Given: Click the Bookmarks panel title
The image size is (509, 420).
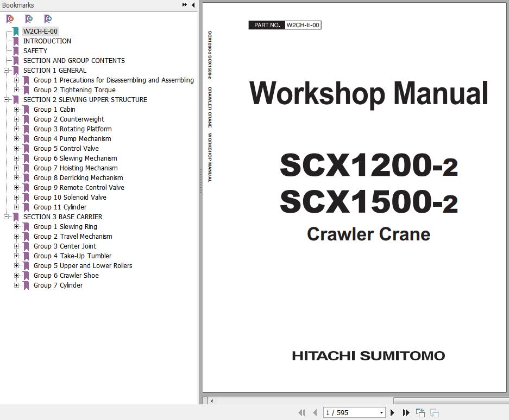Looking at the screenshot, I should (x=18, y=5).
